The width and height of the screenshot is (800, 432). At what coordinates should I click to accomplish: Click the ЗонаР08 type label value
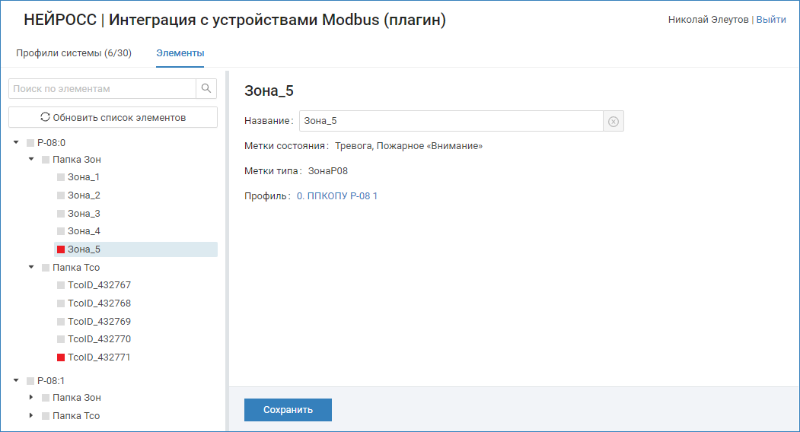coord(328,171)
